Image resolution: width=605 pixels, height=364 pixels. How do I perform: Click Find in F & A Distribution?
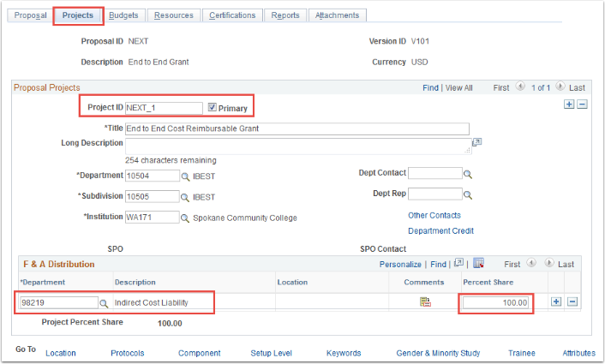438,265
